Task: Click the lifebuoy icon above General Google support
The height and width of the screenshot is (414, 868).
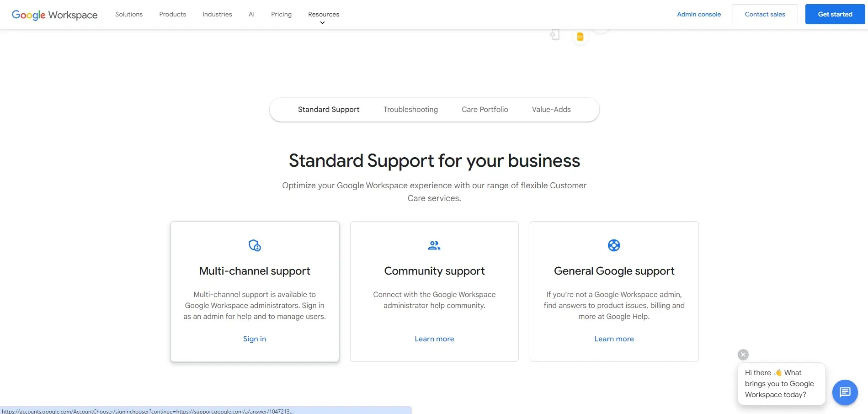Action: (x=614, y=245)
